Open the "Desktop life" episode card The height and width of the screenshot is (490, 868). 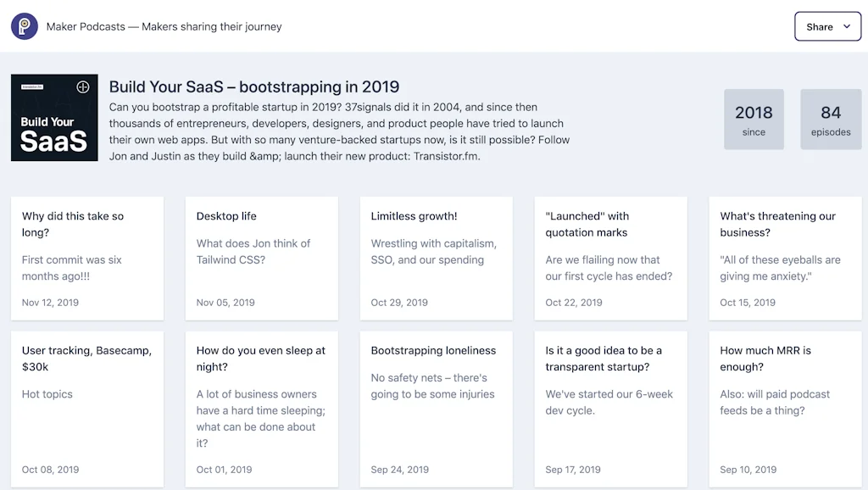click(x=262, y=258)
